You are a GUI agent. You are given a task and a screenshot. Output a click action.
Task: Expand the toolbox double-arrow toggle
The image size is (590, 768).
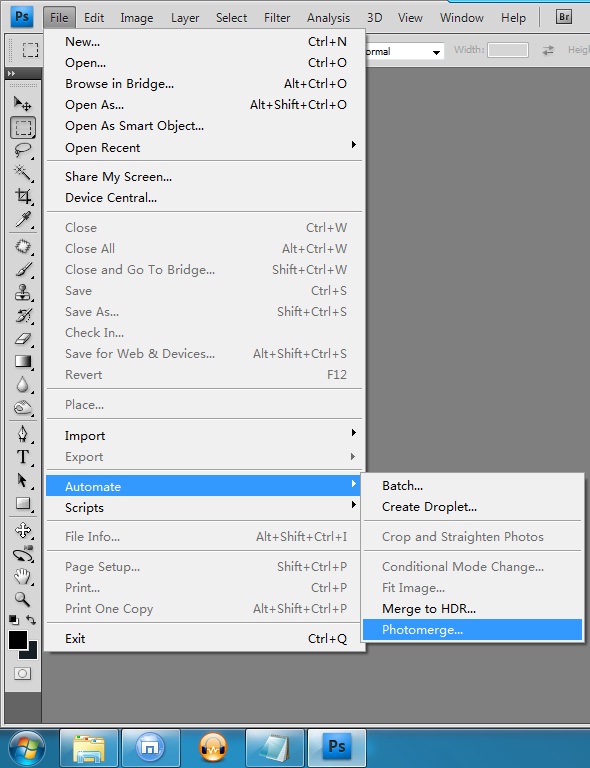coord(11,73)
